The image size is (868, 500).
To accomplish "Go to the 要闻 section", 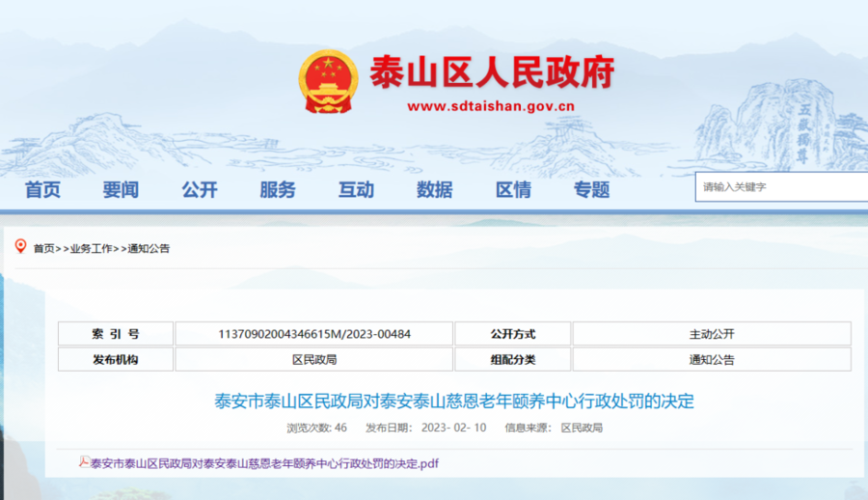I will point(121,190).
